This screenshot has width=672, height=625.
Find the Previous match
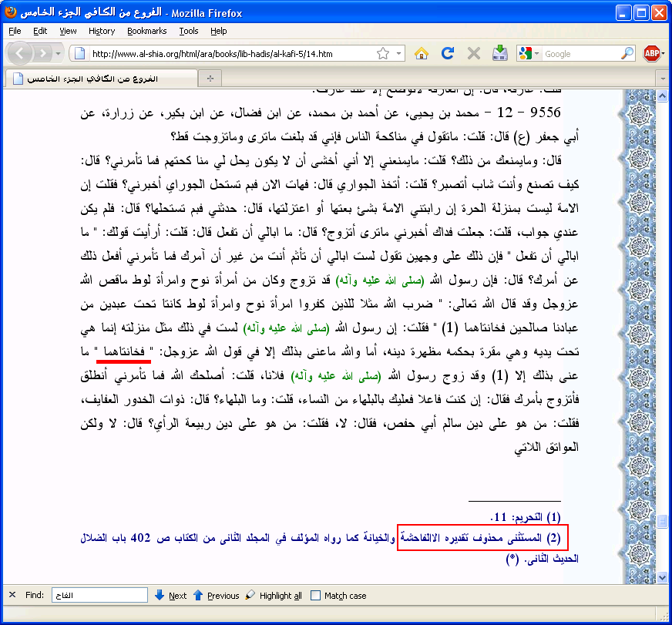pyautogui.click(x=216, y=596)
